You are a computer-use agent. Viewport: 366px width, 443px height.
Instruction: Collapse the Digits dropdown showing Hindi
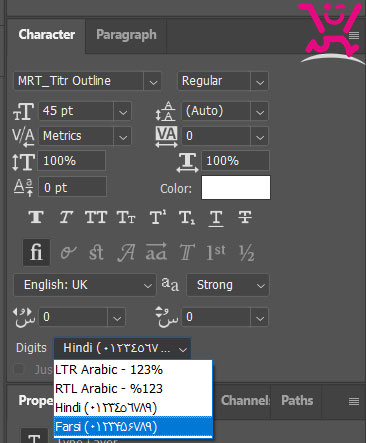tap(122, 348)
